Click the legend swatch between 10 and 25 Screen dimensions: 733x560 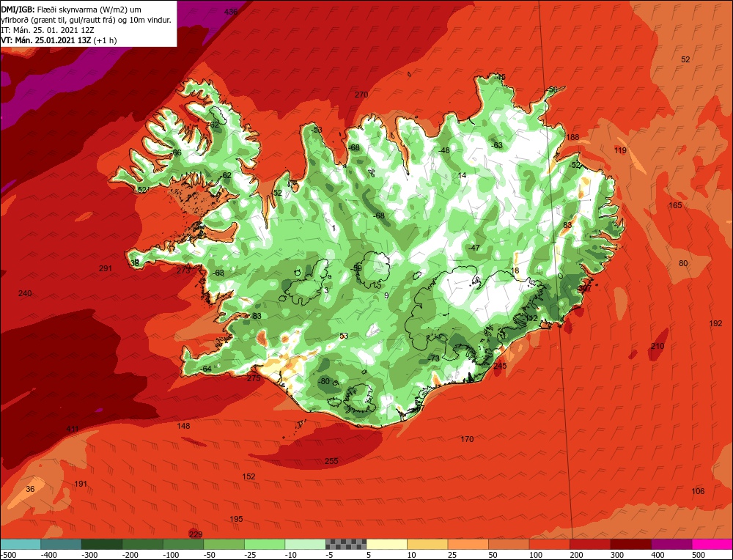pos(427,544)
